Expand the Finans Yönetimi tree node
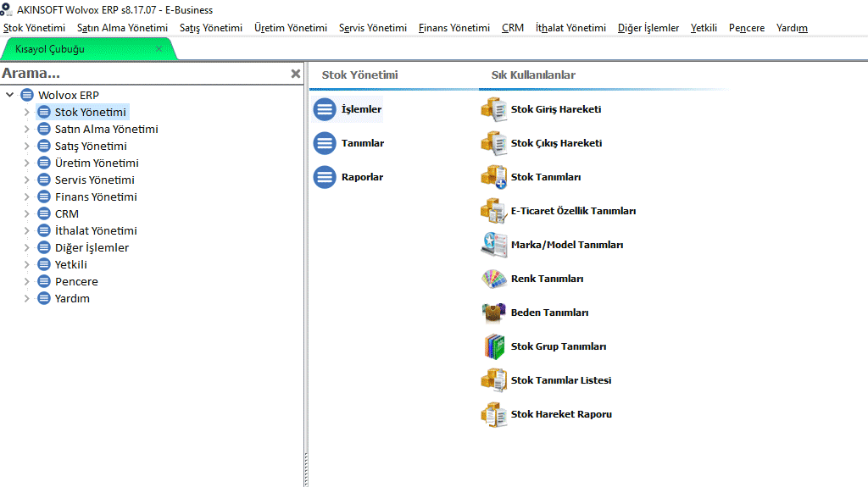Image resolution: width=868 pixels, height=487 pixels. (26, 196)
